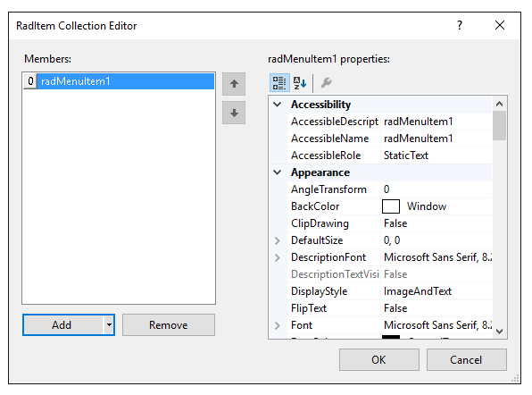Open the Add button dropdown arrow

(x=109, y=325)
